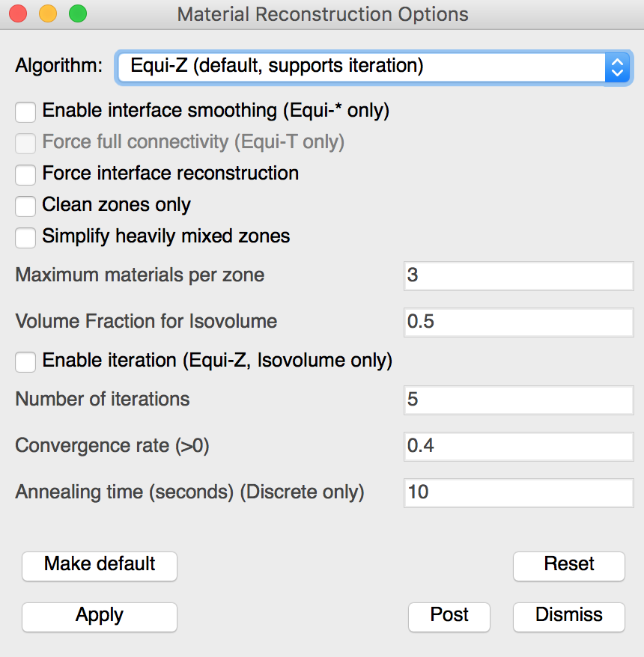
Task: Enable Simplify heavily mixed zones
Action: (x=25, y=237)
